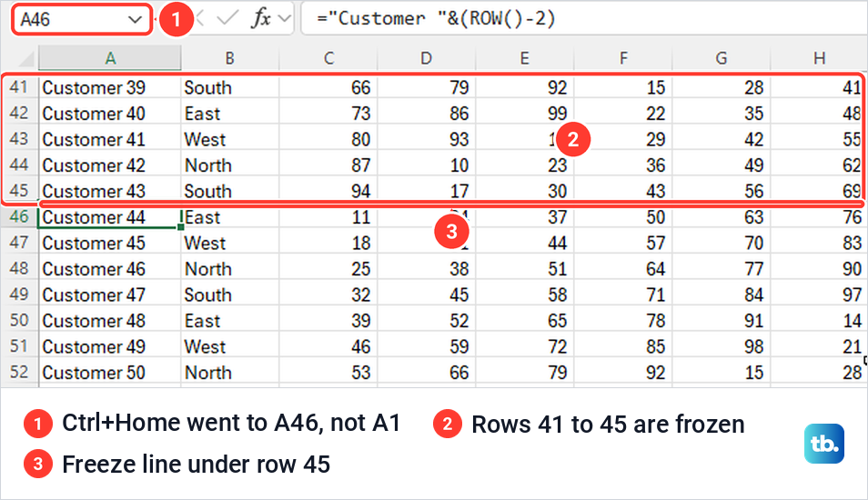Screen dimensions: 868x500
Task: Click South cell in row 45
Action: pyautogui.click(x=229, y=191)
